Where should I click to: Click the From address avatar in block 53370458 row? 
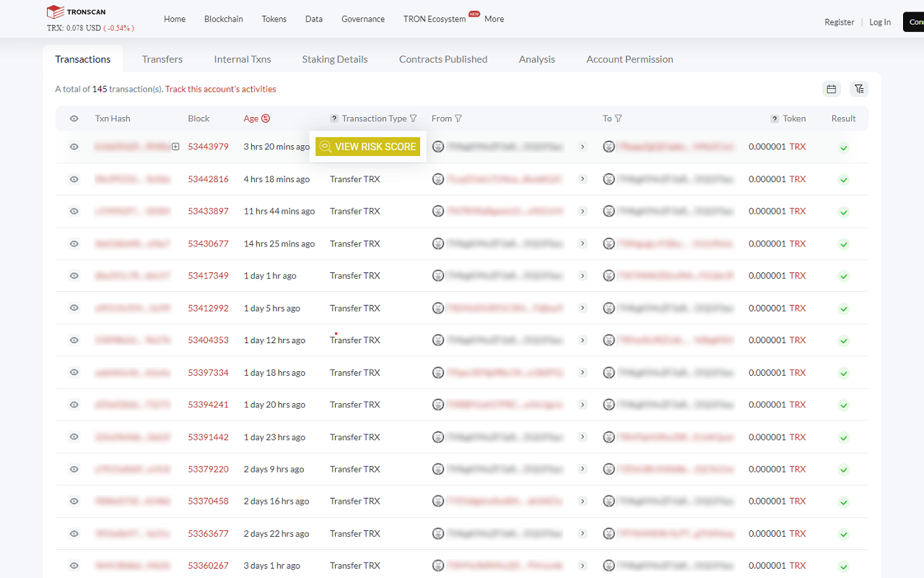[x=438, y=501]
